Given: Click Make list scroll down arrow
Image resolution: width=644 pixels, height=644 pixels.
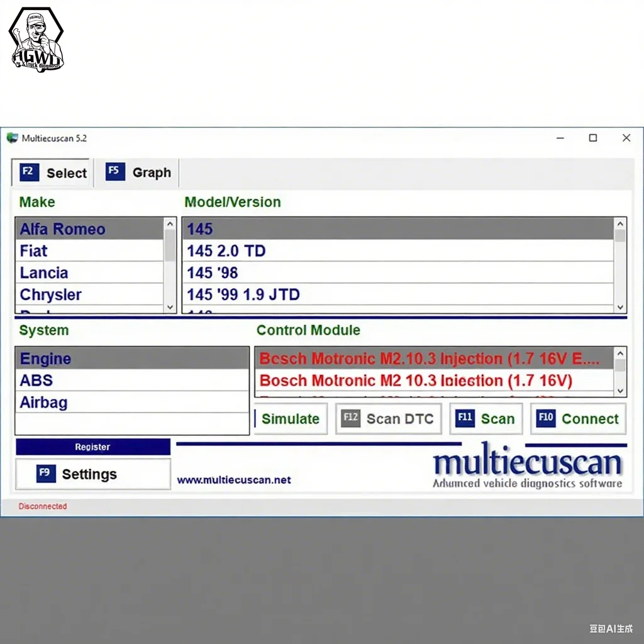Looking at the screenshot, I should point(170,307).
